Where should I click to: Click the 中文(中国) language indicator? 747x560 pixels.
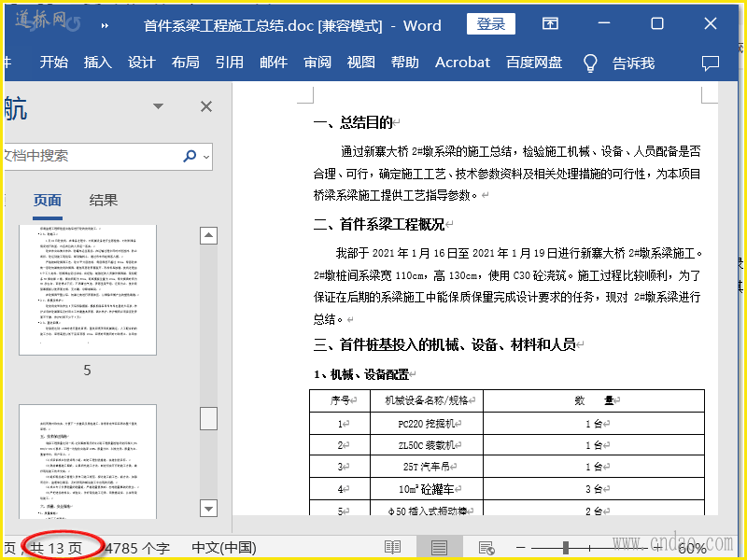coord(224,548)
